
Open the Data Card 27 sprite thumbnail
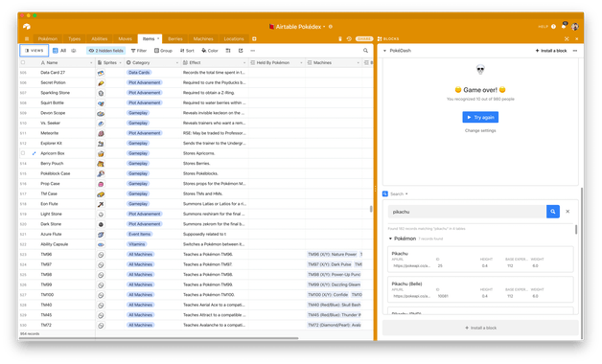point(101,73)
